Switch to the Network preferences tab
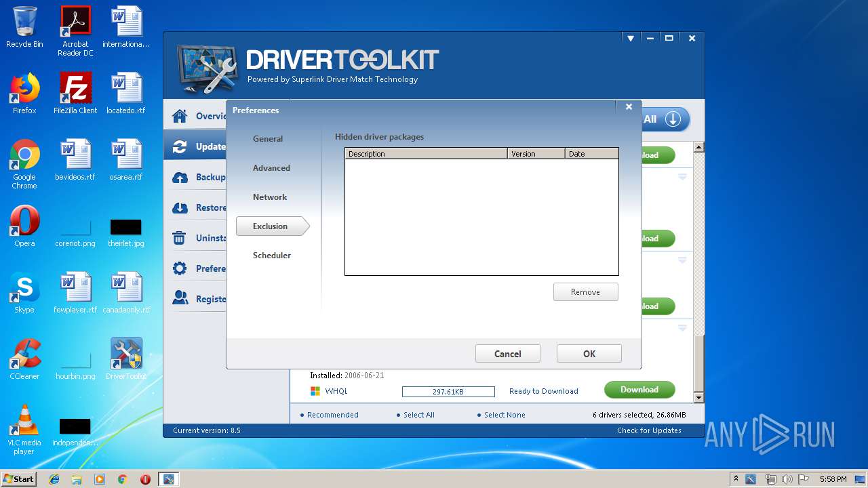868x488 pixels. coord(270,197)
